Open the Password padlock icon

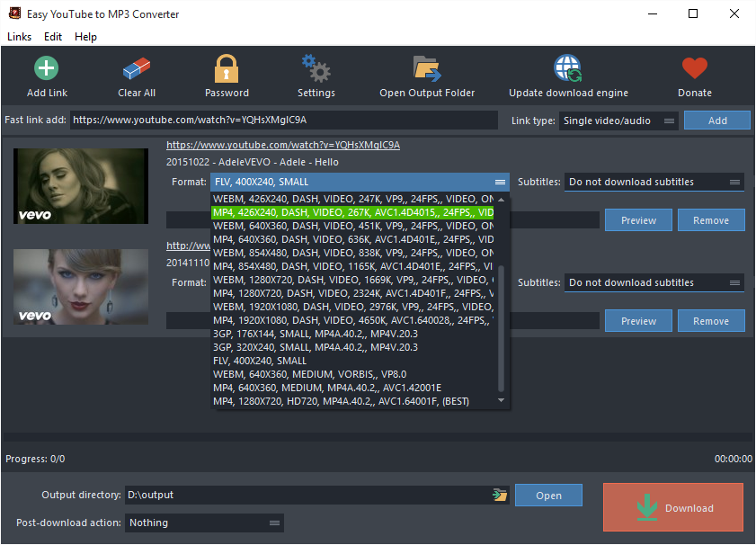tap(226, 68)
